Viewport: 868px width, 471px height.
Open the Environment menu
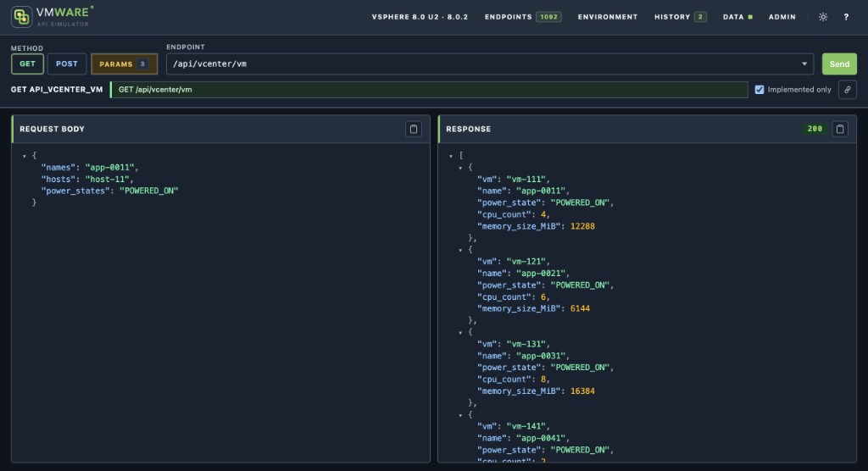608,17
